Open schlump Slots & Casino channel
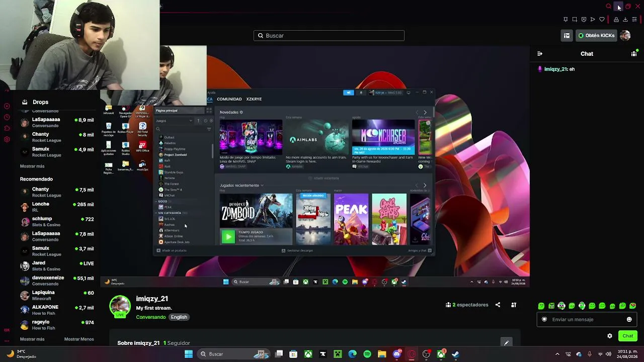Image resolution: width=644 pixels, height=362 pixels. (57, 222)
